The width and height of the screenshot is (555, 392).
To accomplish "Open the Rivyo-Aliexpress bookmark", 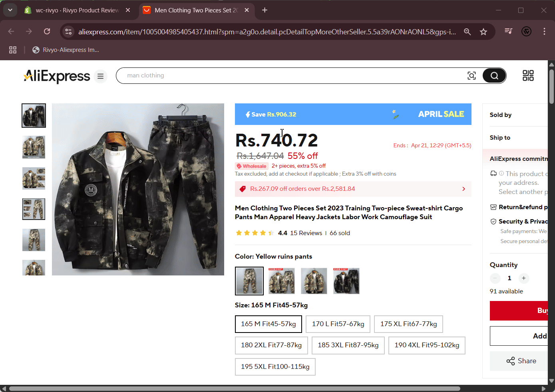I will (x=66, y=50).
